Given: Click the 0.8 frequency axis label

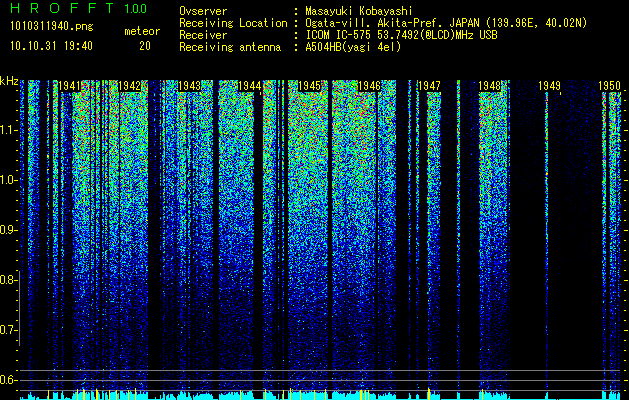Looking at the screenshot, I should [x=8, y=280].
